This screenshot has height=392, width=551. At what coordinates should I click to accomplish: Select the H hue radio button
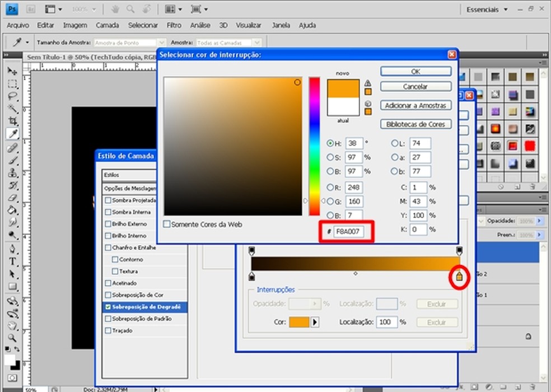(330, 143)
